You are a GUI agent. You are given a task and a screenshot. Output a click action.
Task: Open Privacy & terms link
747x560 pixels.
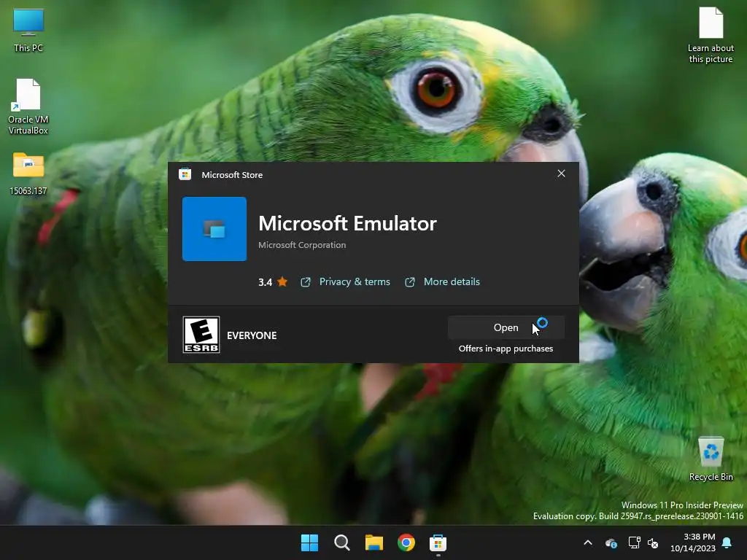pyautogui.click(x=355, y=282)
